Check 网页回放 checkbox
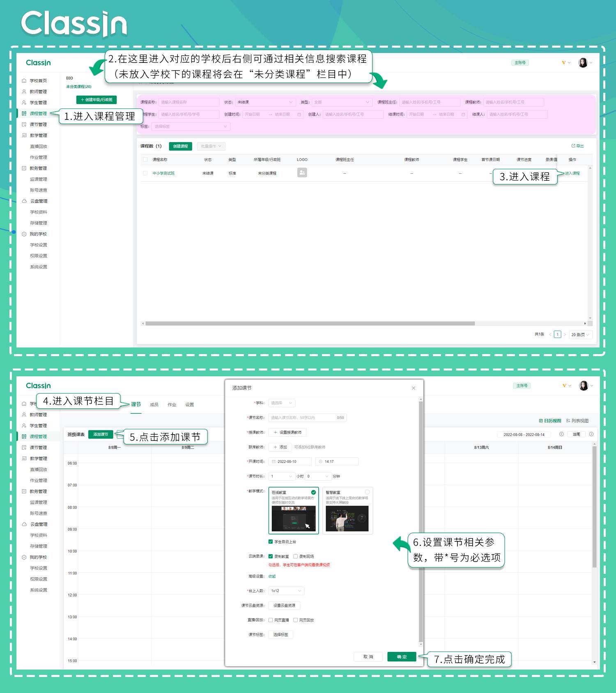 pyautogui.click(x=295, y=620)
